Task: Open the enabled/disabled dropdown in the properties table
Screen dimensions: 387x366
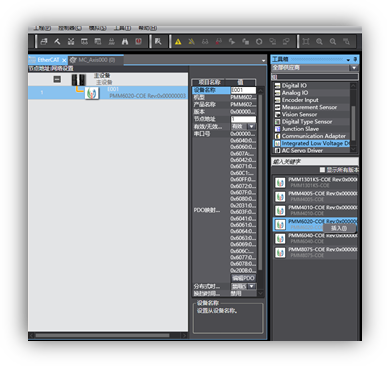Action: point(252,127)
